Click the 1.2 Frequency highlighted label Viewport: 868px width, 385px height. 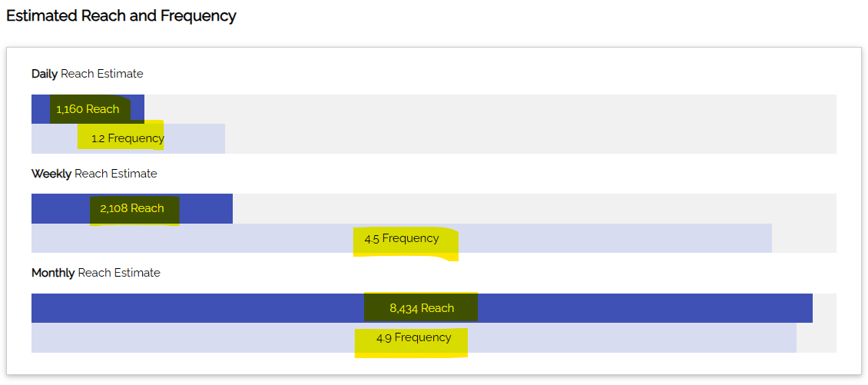point(128,138)
